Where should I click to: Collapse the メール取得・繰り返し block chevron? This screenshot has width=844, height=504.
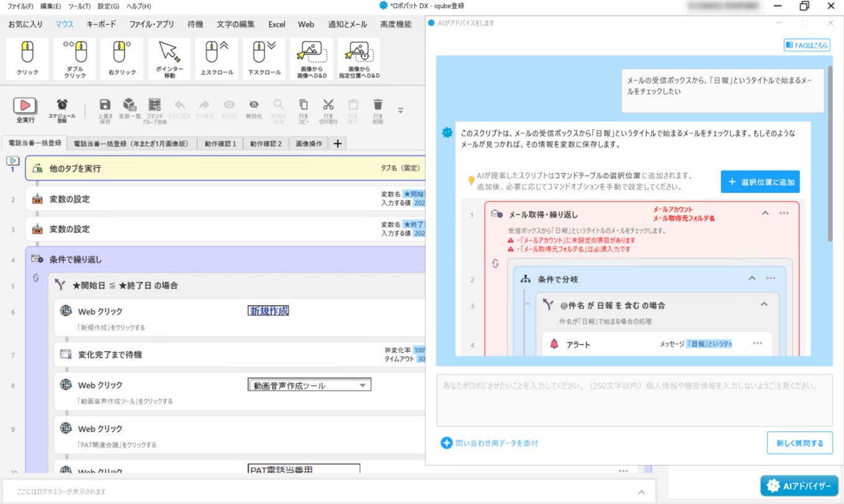[x=765, y=214]
